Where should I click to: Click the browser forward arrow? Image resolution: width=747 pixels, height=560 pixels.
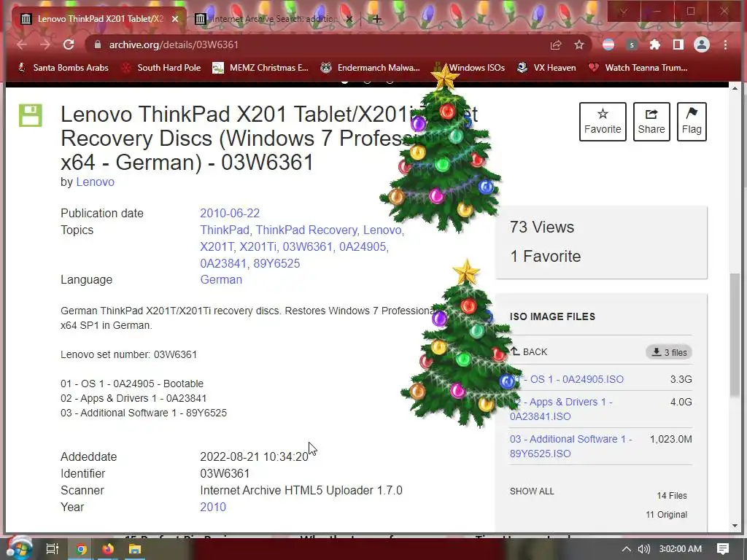pos(45,44)
